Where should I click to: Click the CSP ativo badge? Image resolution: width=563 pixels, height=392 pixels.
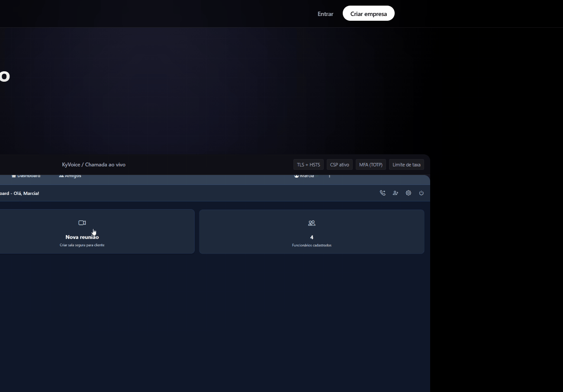pyautogui.click(x=339, y=165)
